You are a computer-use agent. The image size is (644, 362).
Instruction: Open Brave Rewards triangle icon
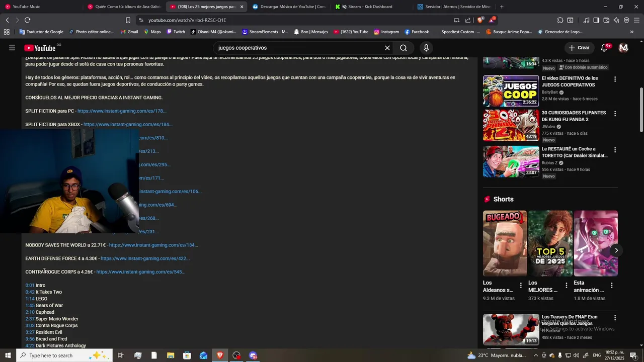tap(492, 20)
